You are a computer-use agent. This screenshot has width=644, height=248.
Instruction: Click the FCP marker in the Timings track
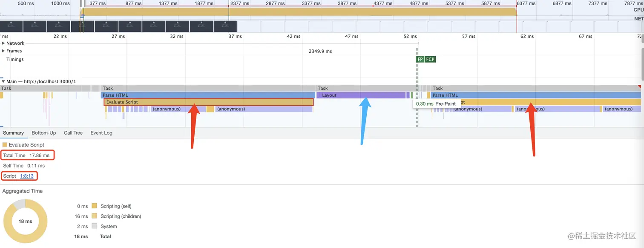[x=430, y=59]
